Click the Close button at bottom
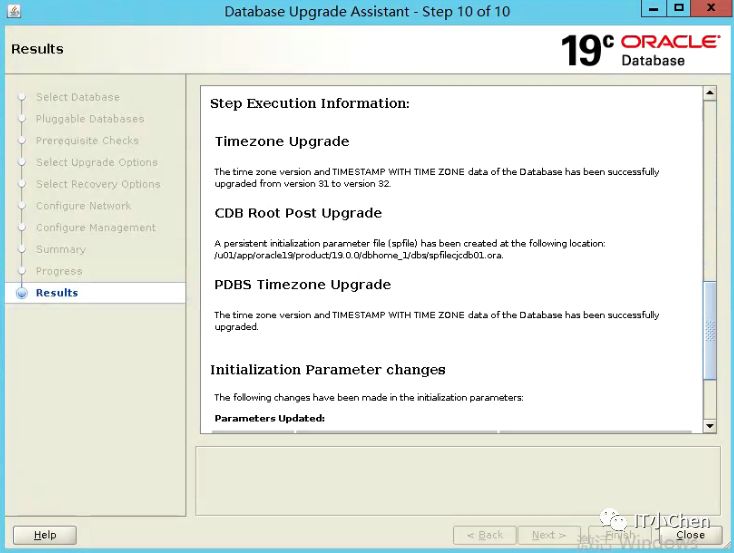The image size is (734, 553). click(x=690, y=535)
